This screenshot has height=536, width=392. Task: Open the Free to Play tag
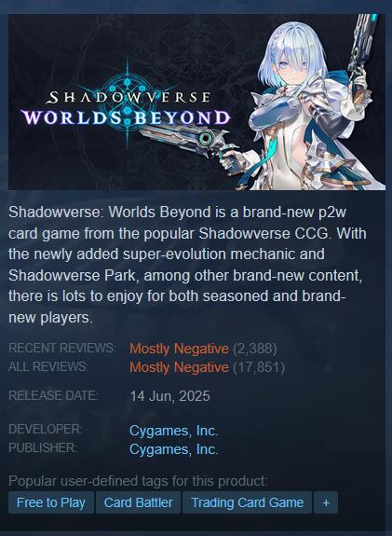click(x=51, y=502)
